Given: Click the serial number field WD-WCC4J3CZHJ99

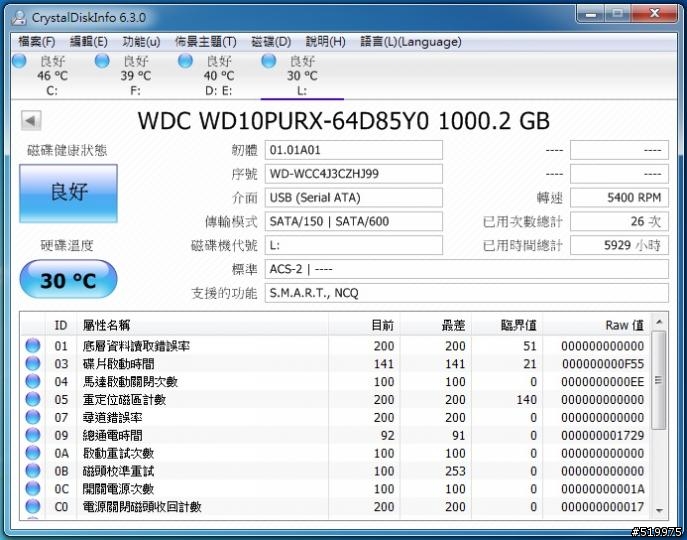Looking at the screenshot, I should 354,174.
